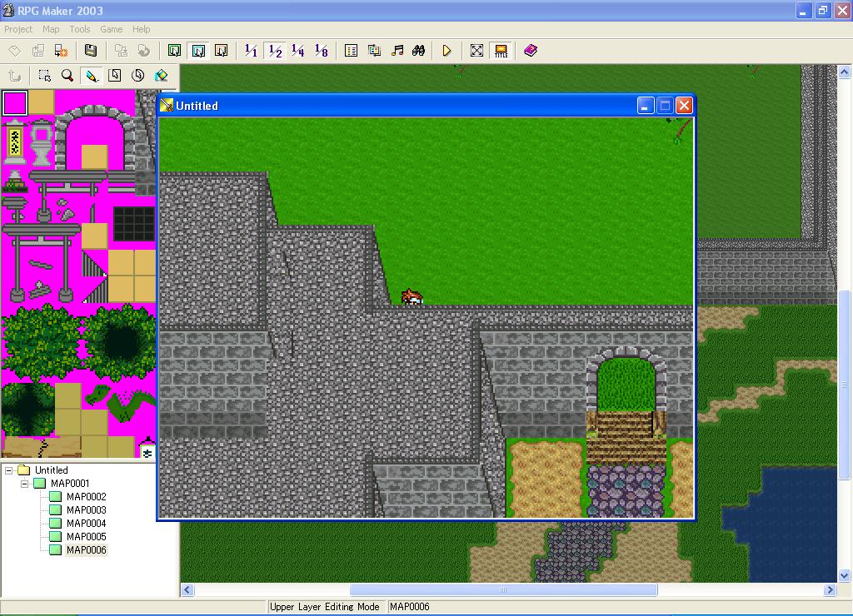This screenshot has width=853, height=616.
Task: Switch to Upper Layer editing mode
Action: tap(198, 51)
